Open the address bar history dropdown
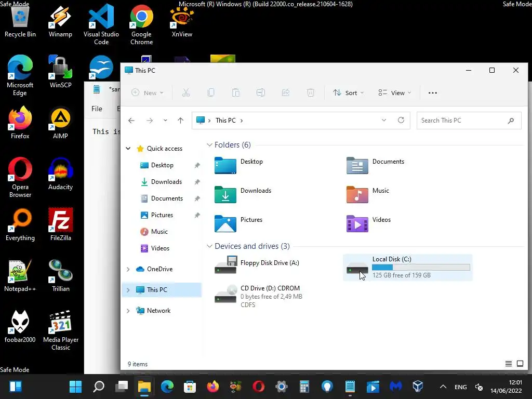 (384, 120)
